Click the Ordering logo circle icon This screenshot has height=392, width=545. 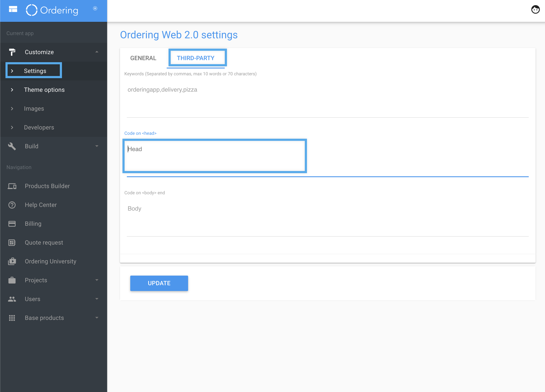tap(31, 10)
